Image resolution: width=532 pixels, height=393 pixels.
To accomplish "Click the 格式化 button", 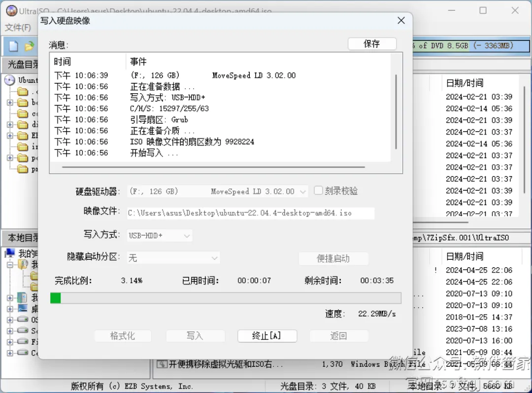I will [x=123, y=336].
